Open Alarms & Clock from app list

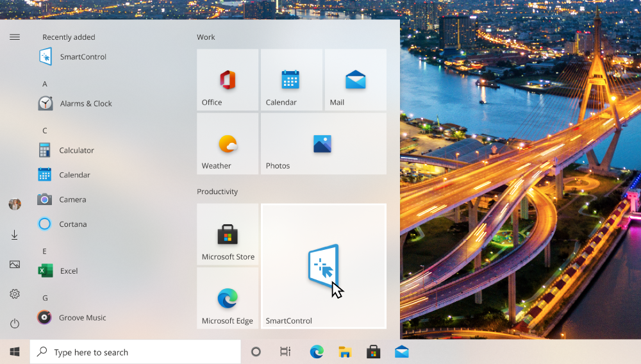75,103
